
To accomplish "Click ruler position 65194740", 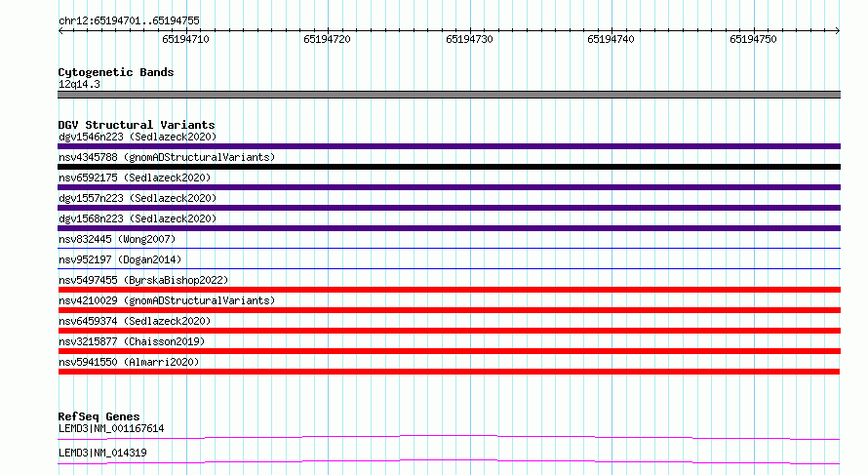I will click(x=612, y=39).
